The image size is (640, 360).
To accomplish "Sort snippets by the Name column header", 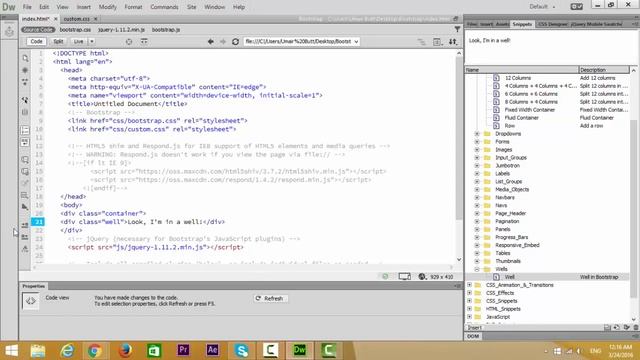I will 522,70.
